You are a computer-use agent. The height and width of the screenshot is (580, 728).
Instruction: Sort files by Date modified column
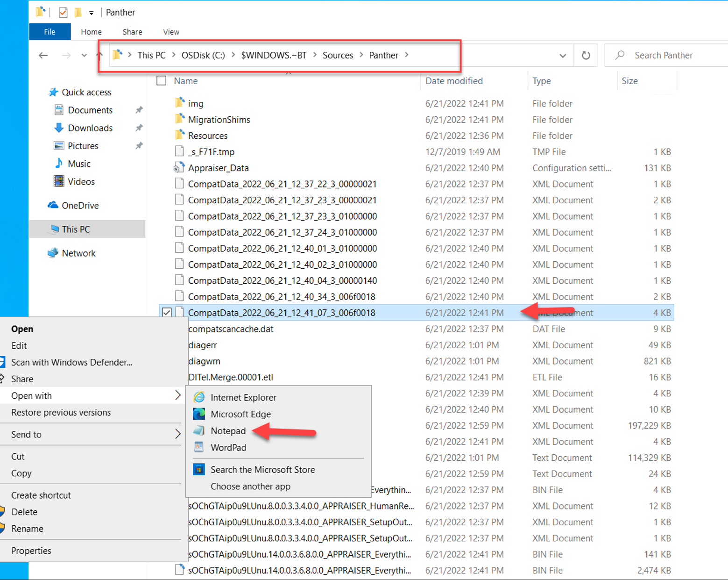point(454,81)
